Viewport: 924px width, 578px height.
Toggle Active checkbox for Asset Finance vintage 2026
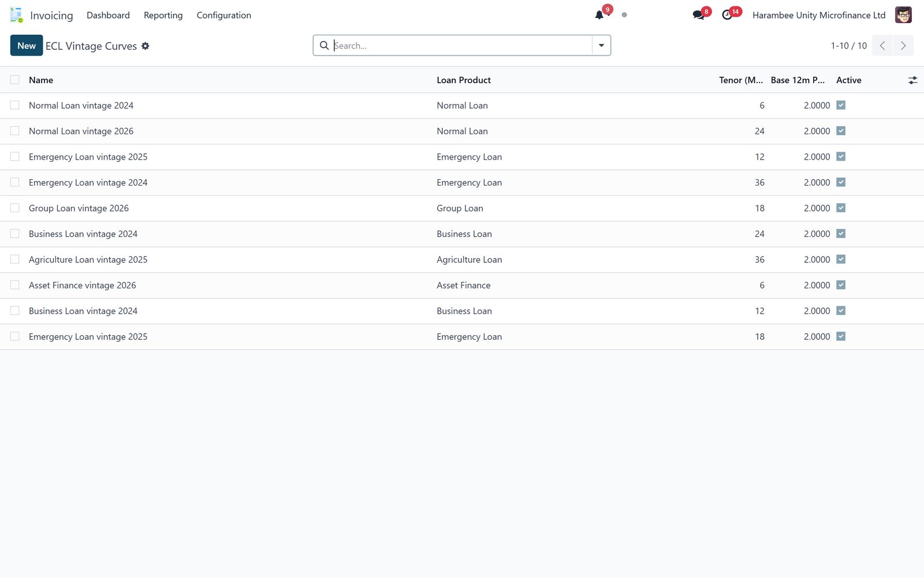pyautogui.click(x=841, y=285)
